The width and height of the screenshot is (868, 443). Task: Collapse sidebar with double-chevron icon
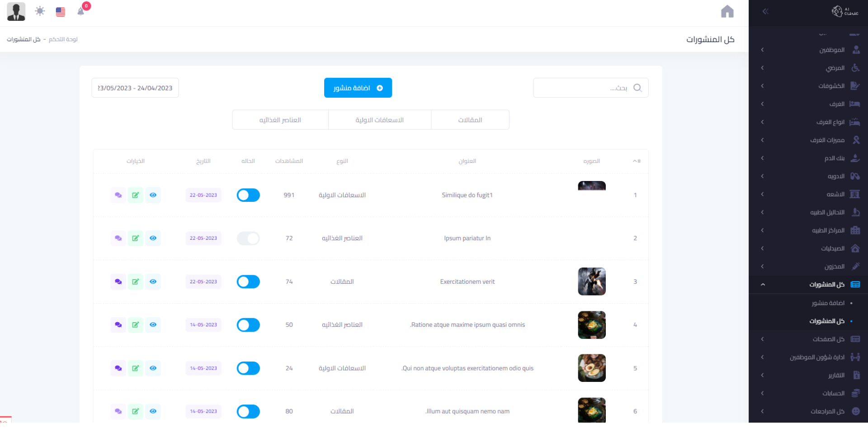[x=765, y=12]
